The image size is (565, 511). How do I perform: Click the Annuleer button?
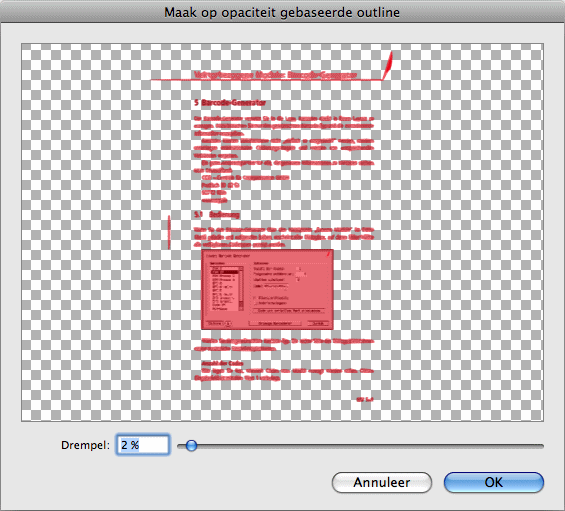(x=382, y=482)
